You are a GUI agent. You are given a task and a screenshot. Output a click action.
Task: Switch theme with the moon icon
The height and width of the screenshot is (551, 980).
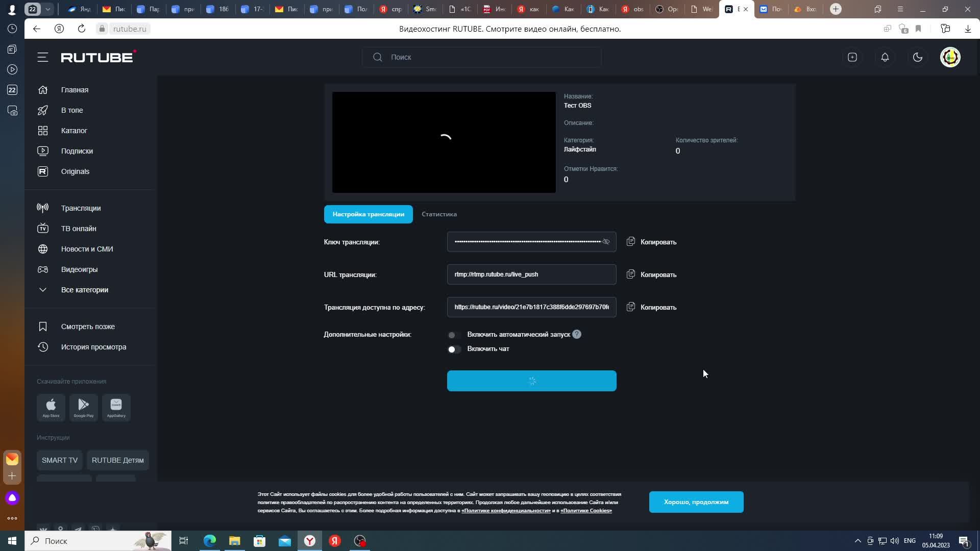(x=917, y=57)
